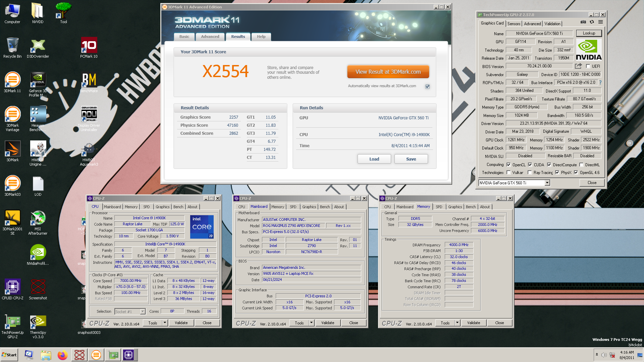Expand Tools dropdown arrow in CPU-Z CPU window
The height and width of the screenshot is (362, 644).
click(165, 323)
